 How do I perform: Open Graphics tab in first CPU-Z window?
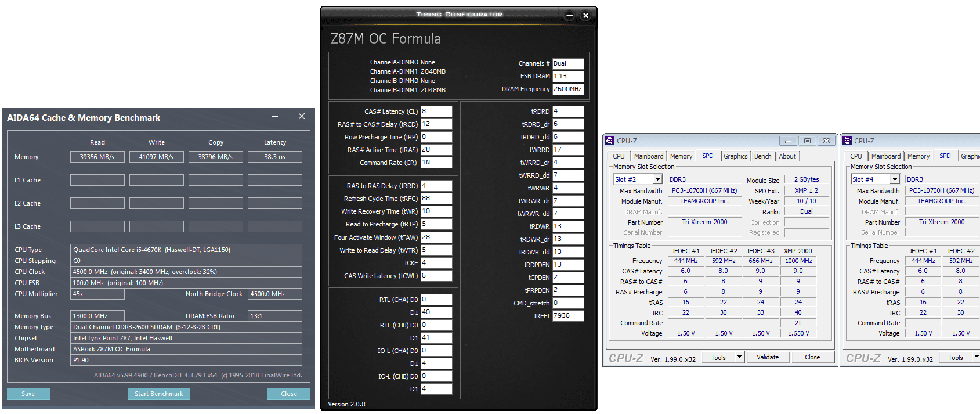click(x=735, y=156)
